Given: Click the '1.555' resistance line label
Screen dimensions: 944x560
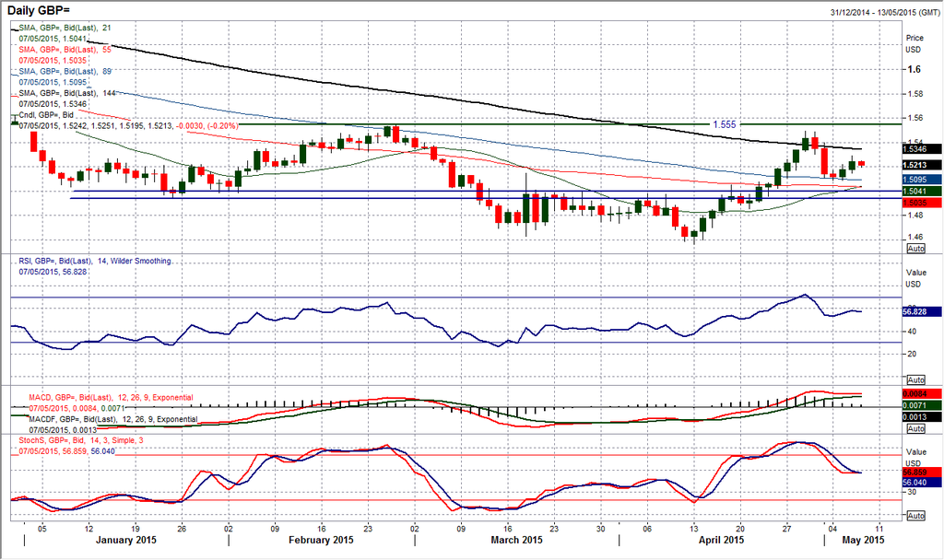Looking at the screenshot, I should (x=725, y=124).
